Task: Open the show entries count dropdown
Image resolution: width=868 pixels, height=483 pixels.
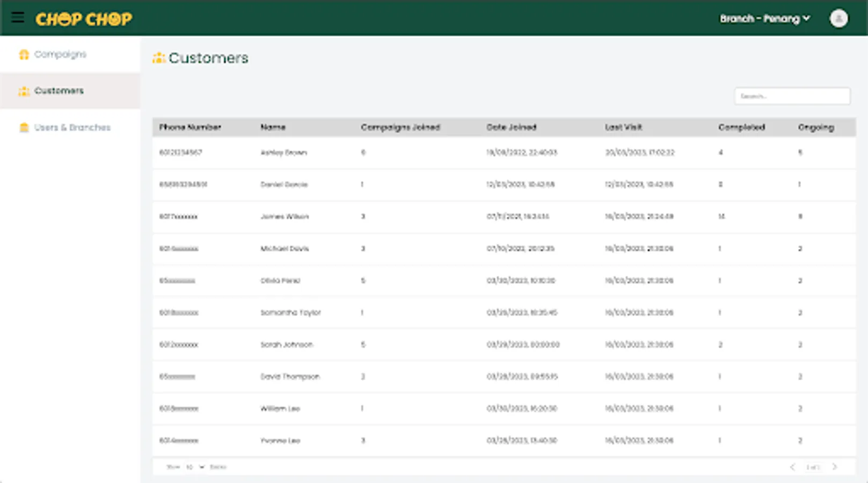Action: pos(195,467)
